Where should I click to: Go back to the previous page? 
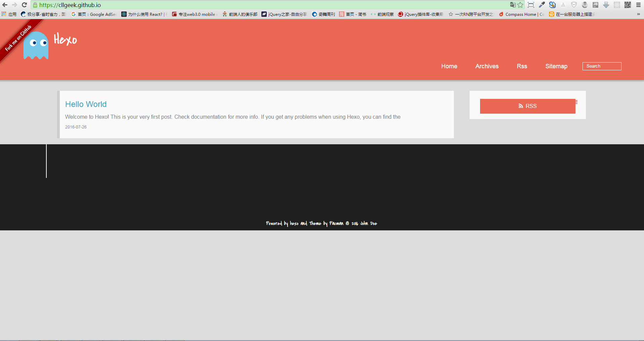5,5
